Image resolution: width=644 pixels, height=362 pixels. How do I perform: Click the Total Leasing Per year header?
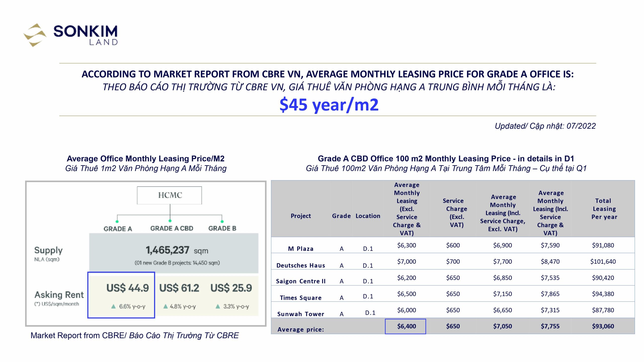pos(604,209)
